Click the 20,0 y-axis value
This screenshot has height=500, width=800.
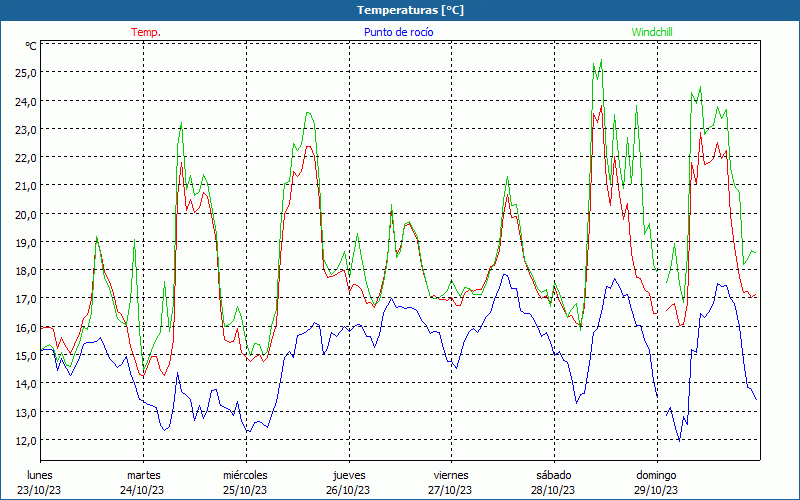pos(26,214)
